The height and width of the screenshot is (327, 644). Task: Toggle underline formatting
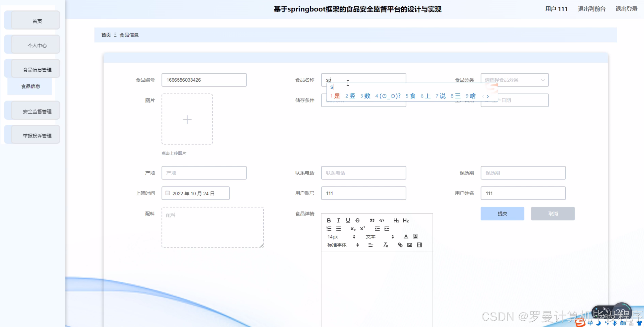click(x=348, y=220)
